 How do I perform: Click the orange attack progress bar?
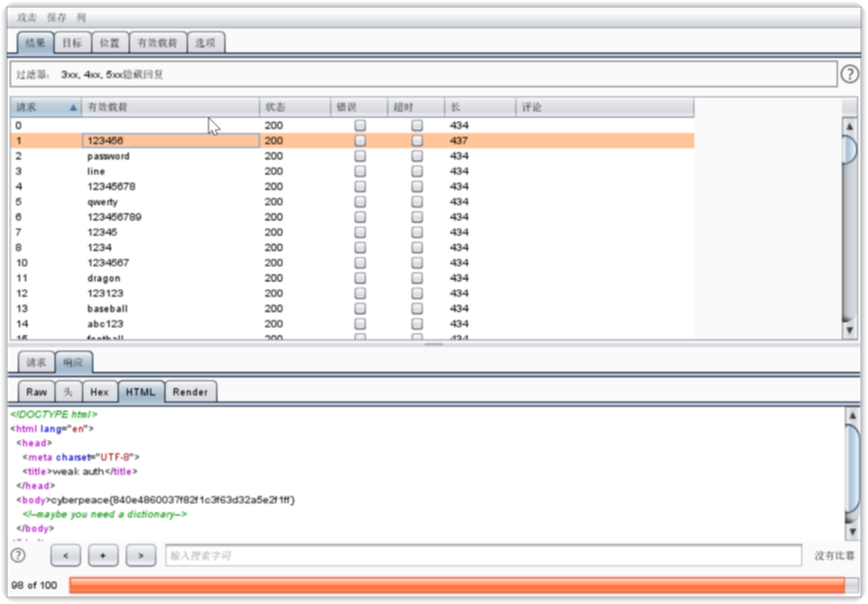point(457,585)
